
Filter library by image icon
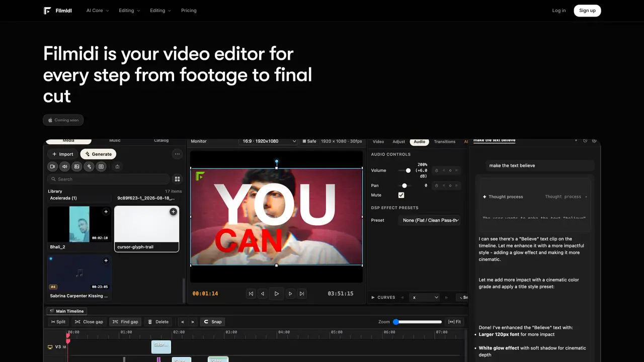click(x=77, y=166)
